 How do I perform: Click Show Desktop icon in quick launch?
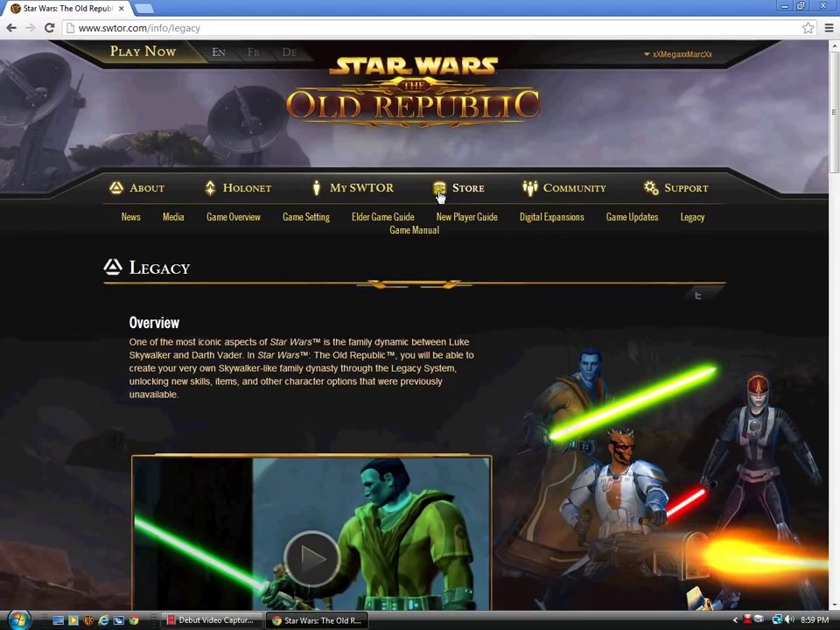[59, 620]
